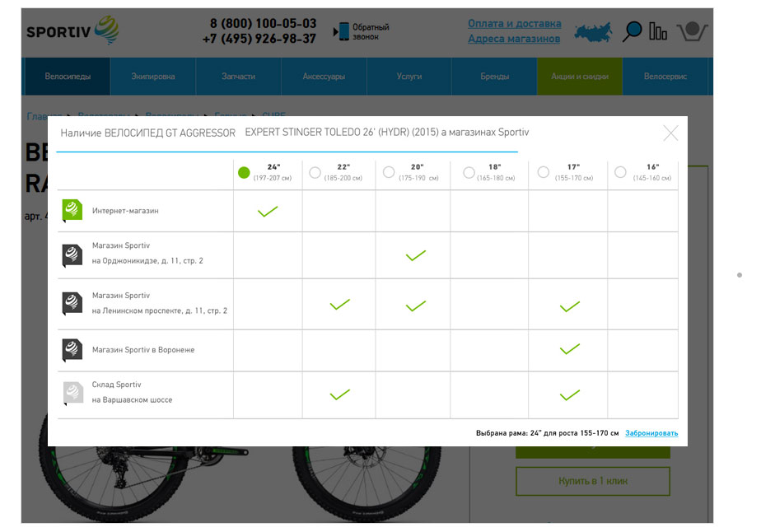The height and width of the screenshot is (532, 775).
Task: Click the Склад Sportiv warehouse icon
Action: (73, 394)
